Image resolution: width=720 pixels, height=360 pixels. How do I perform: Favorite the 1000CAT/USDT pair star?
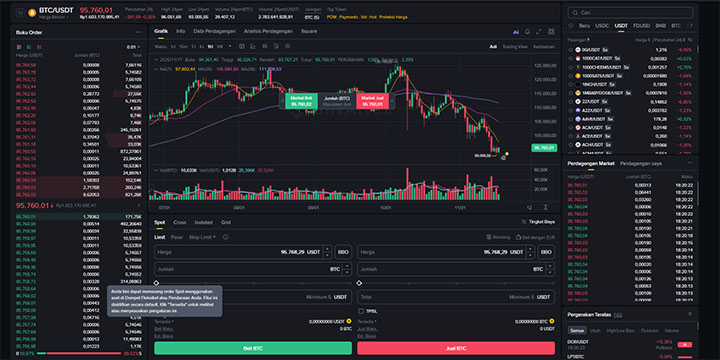coord(571,58)
